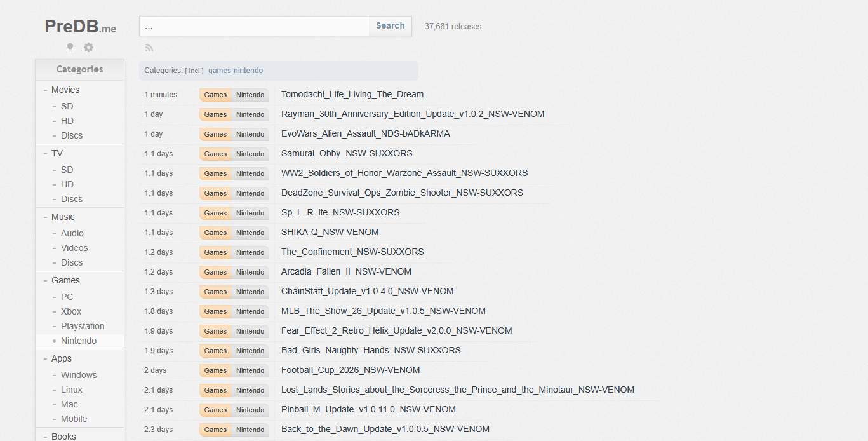Image resolution: width=868 pixels, height=441 pixels.
Task: Open Apps Linux category
Action: (72, 390)
